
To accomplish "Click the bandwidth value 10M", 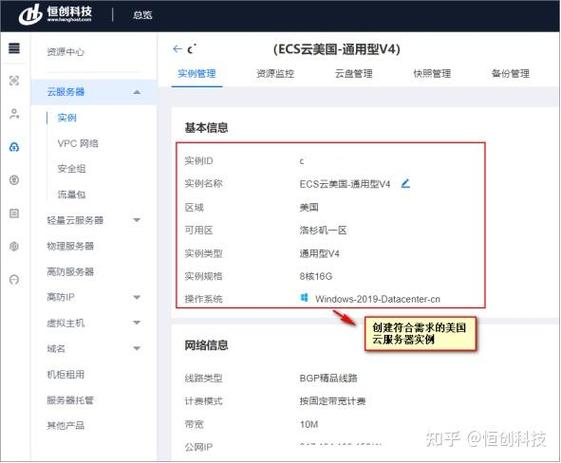I will coord(309,424).
